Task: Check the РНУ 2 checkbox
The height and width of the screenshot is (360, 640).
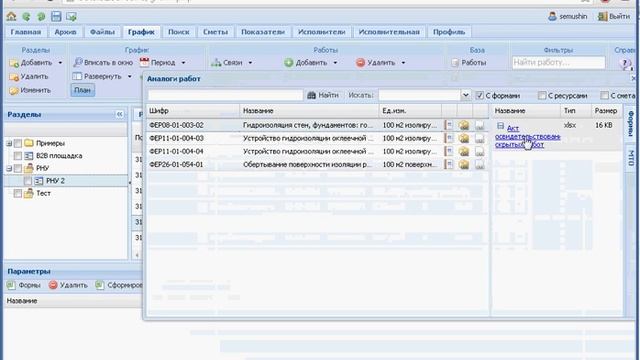Action: tap(27, 181)
